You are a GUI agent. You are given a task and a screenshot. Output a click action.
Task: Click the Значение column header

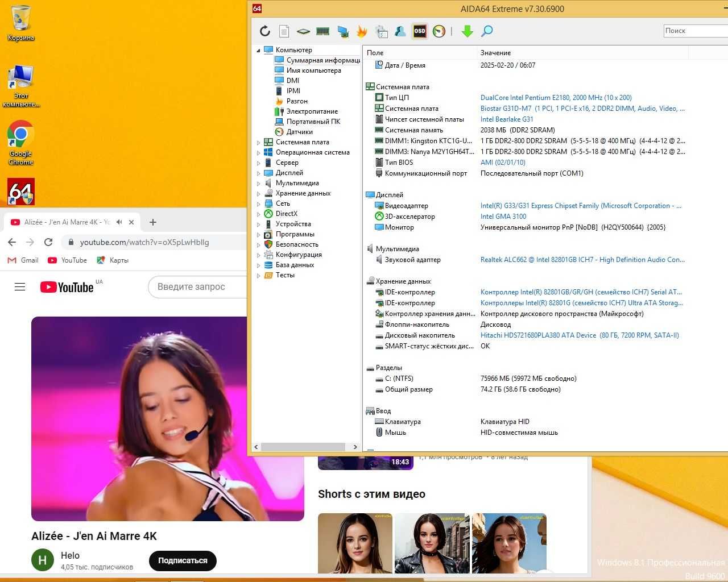[x=582, y=53]
